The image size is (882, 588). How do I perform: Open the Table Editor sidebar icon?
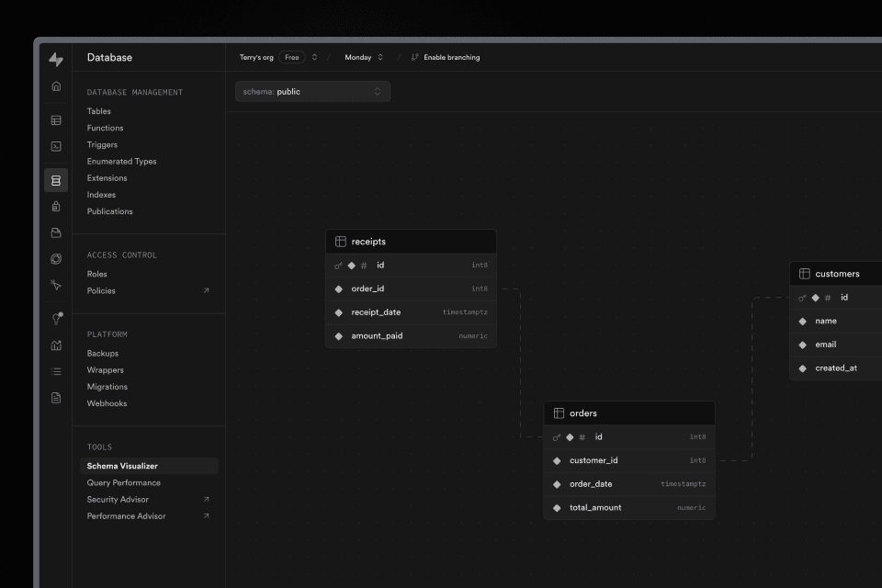pos(56,120)
